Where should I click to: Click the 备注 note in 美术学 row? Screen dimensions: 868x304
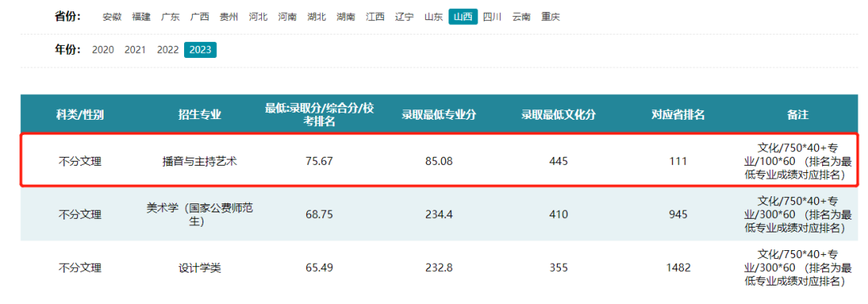point(798,214)
